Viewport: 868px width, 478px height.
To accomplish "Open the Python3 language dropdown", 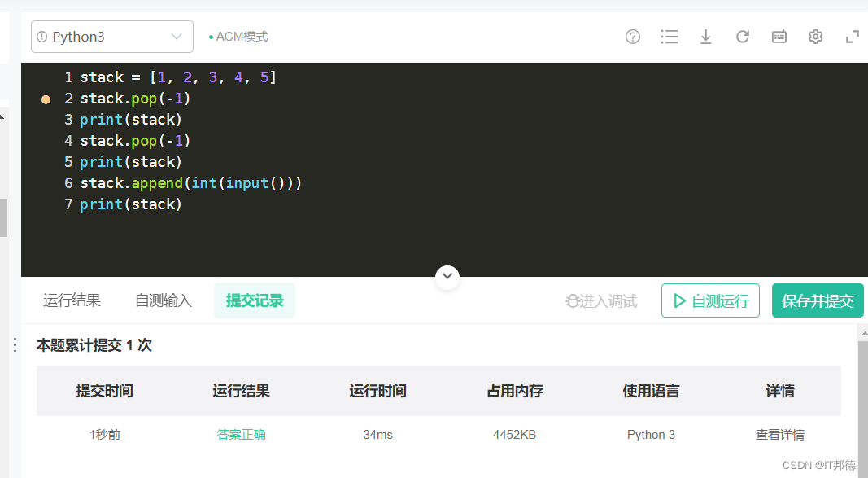I will [x=111, y=37].
